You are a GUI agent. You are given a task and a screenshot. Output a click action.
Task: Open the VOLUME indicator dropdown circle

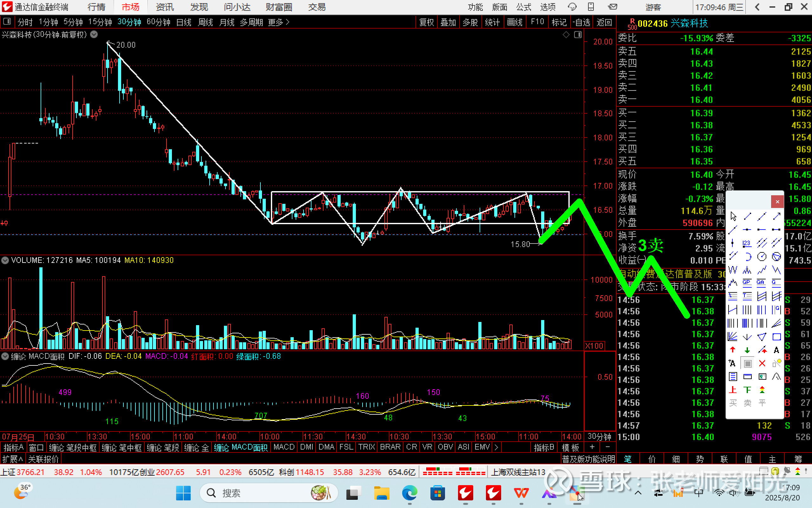click(x=5, y=260)
